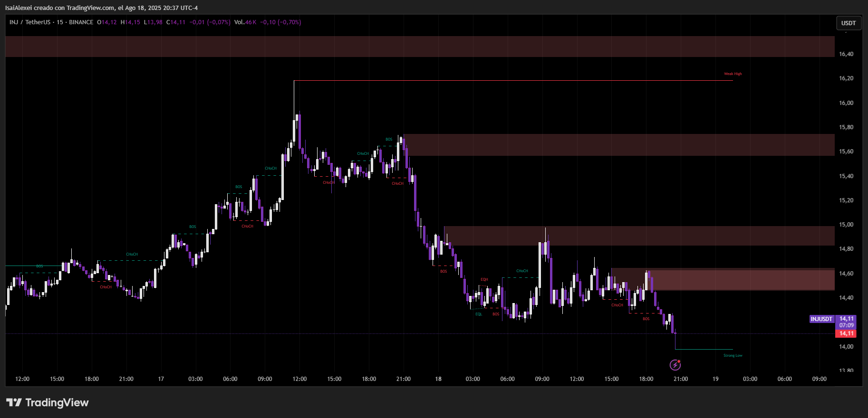Select the INJUSDT symbol price label
Viewport: 868px width, 418px height.
821,319
